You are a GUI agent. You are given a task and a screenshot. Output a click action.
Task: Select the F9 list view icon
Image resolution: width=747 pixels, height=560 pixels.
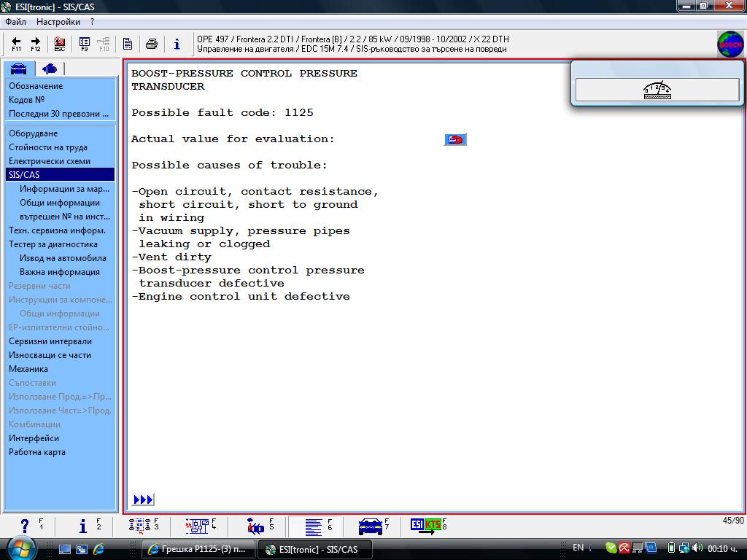pyautogui.click(x=85, y=44)
